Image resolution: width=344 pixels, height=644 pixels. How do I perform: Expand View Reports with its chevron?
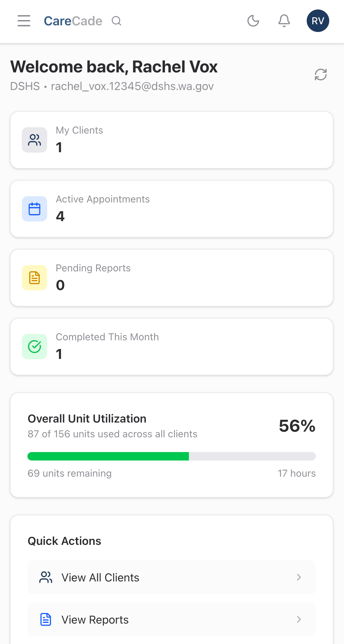tap(299, 619)
